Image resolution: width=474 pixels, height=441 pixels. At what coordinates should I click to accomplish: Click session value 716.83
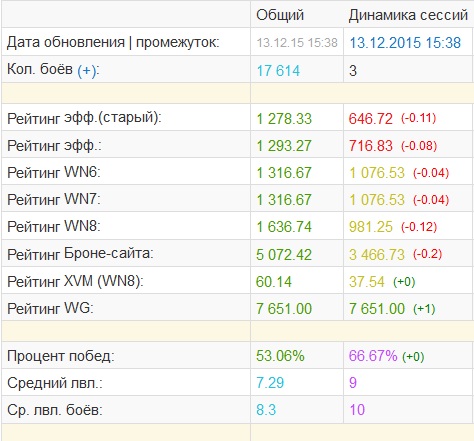tap(371, 146)
